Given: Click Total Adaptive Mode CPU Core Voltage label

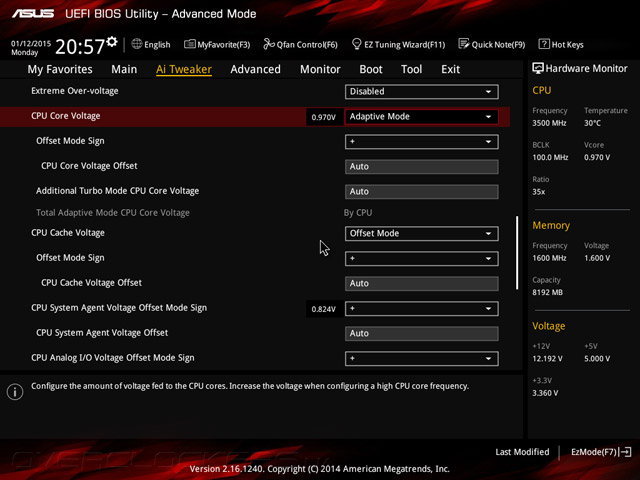Looking at the screenshot, I should tap(113, 213).
